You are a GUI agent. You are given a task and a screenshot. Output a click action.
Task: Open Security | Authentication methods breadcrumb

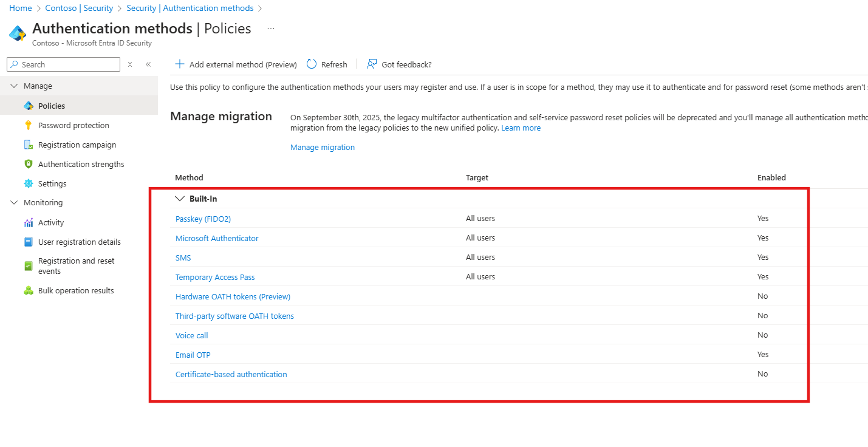(190, 8)
